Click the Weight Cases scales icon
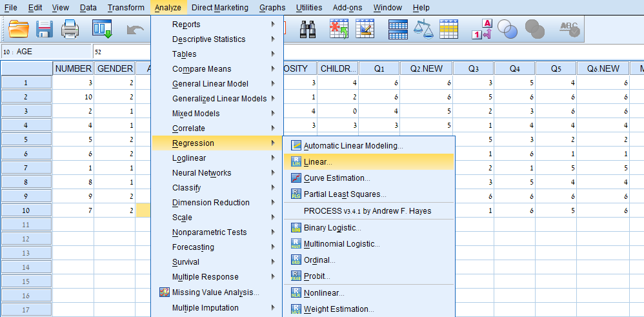The image size is (644, 317). (x=423, y=29)
